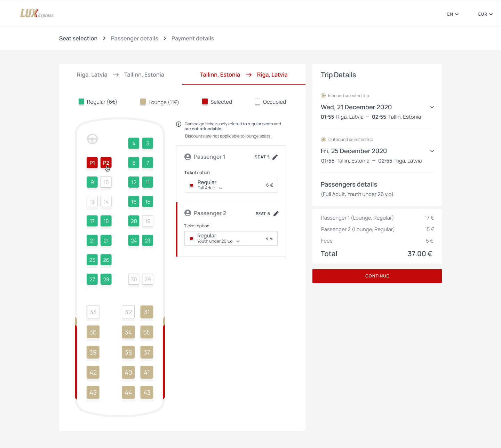501x448 pixels.
Task: Select lounge seat 31
Action: [x=147, y=312]
